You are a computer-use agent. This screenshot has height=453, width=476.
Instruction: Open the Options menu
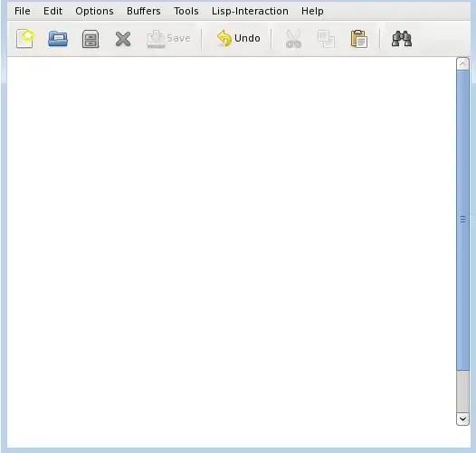(x=94, y=11)
